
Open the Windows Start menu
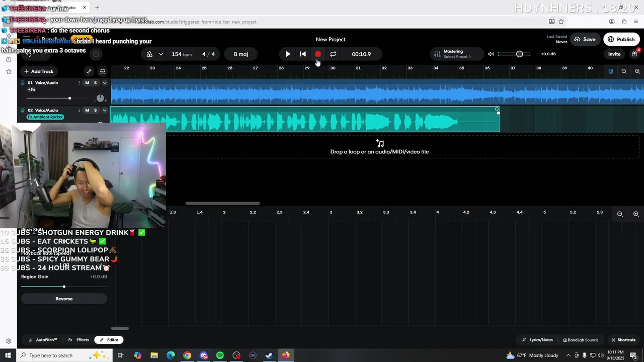tap(8, 355)
